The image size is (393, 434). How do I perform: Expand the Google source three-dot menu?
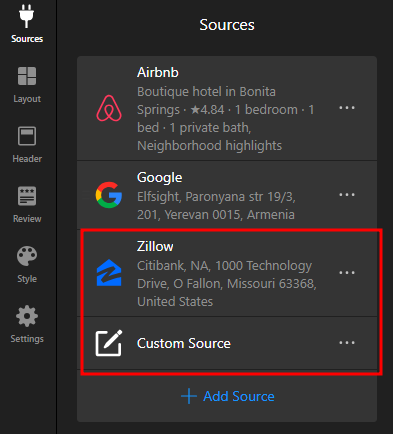pyautogui.click(x=347, y=195)
